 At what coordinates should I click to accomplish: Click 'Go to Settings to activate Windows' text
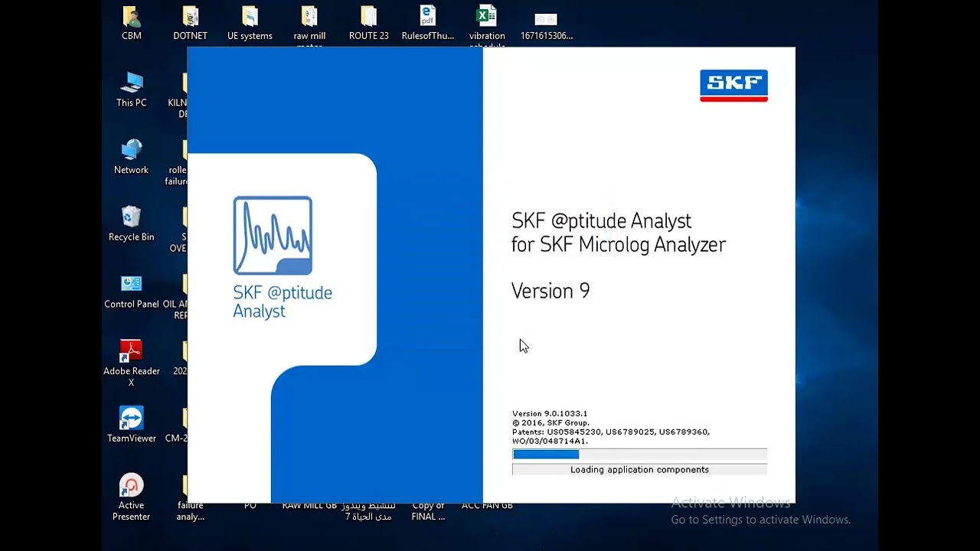click(x=761, y=520)
